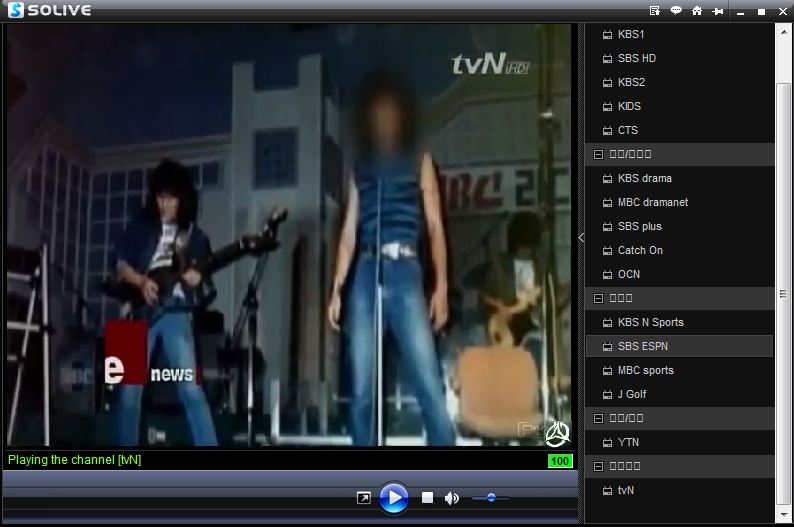Viewport: 794px width, 527px height.
Task: Open the MBC dramanet channel
Action: click(652, 202)
